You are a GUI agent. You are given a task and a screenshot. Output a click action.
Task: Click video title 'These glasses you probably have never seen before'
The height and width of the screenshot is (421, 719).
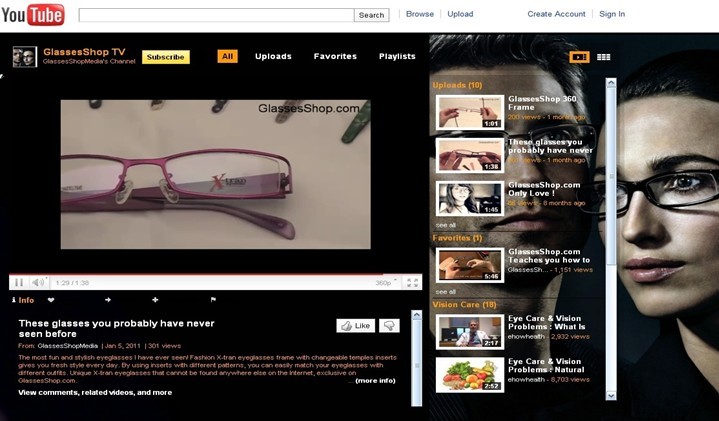pos(116,328)
